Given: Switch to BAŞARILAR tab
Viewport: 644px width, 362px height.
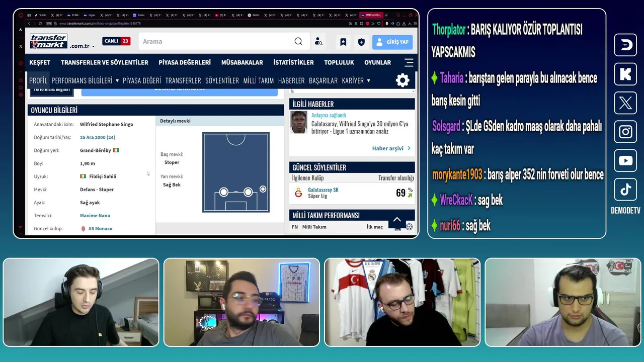Looking at the screenshot, I should (323, 80).
